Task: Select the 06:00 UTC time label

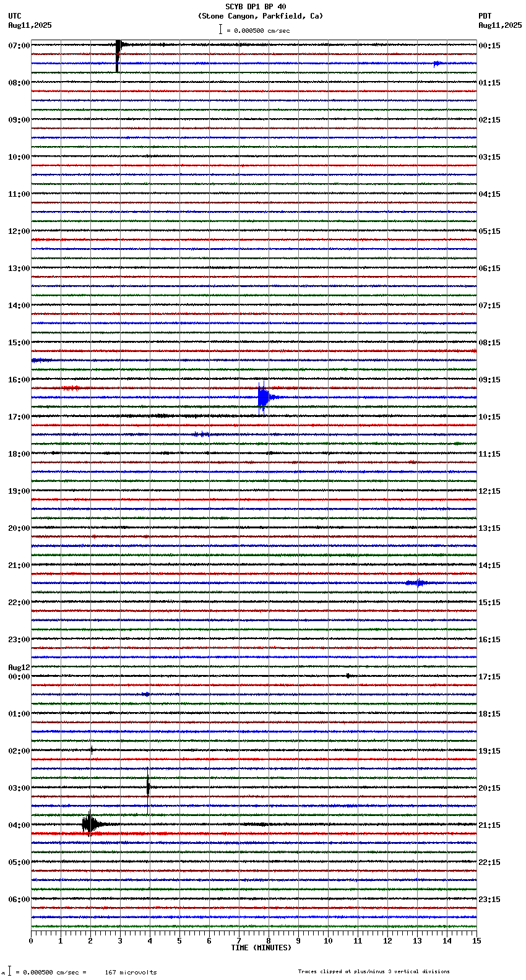Action: coord(19,900)
